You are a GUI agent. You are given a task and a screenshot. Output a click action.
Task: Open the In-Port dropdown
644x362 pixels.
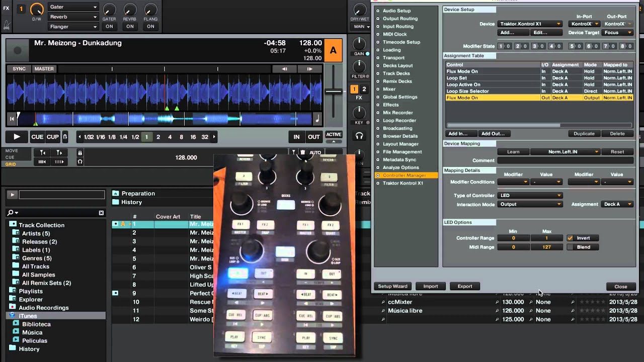coord(585,24)
